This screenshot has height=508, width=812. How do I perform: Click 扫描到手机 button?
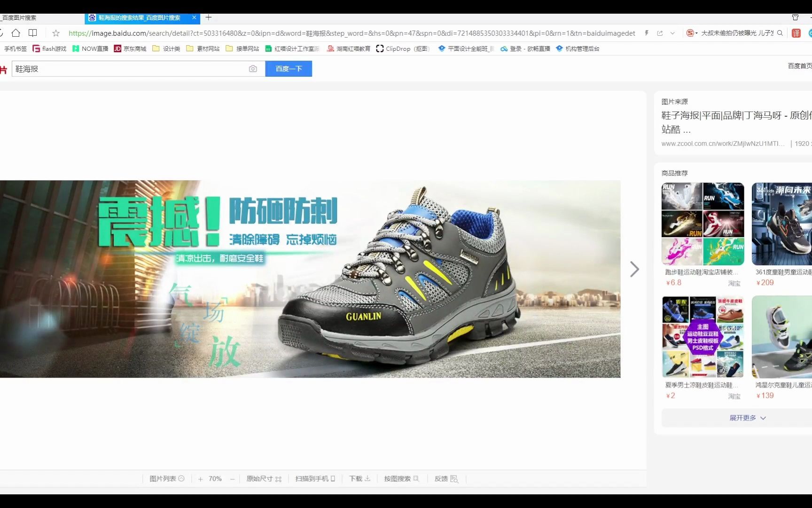point(315,478)
